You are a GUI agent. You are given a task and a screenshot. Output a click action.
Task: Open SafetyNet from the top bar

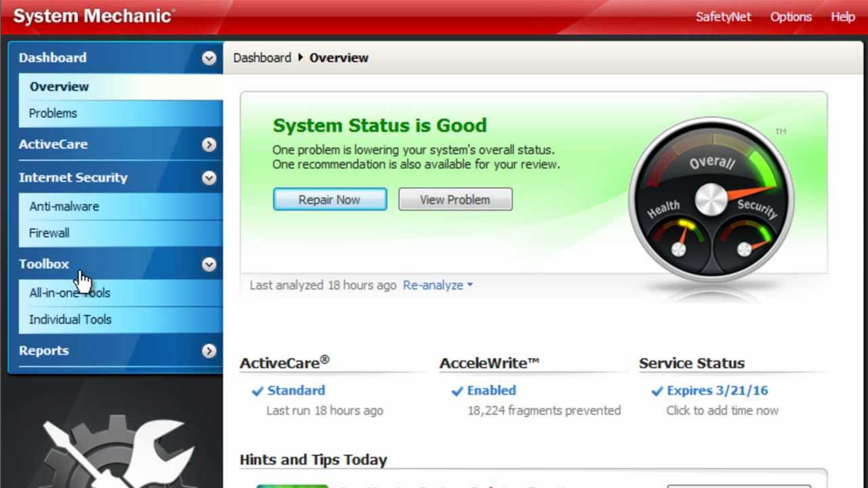click(x=724, y=17)
